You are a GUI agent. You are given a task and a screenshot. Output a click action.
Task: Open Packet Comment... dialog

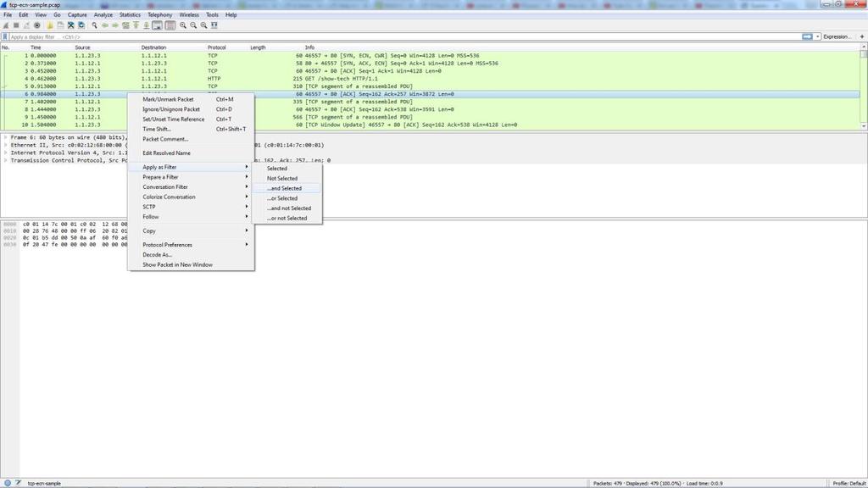click(191, 139)
